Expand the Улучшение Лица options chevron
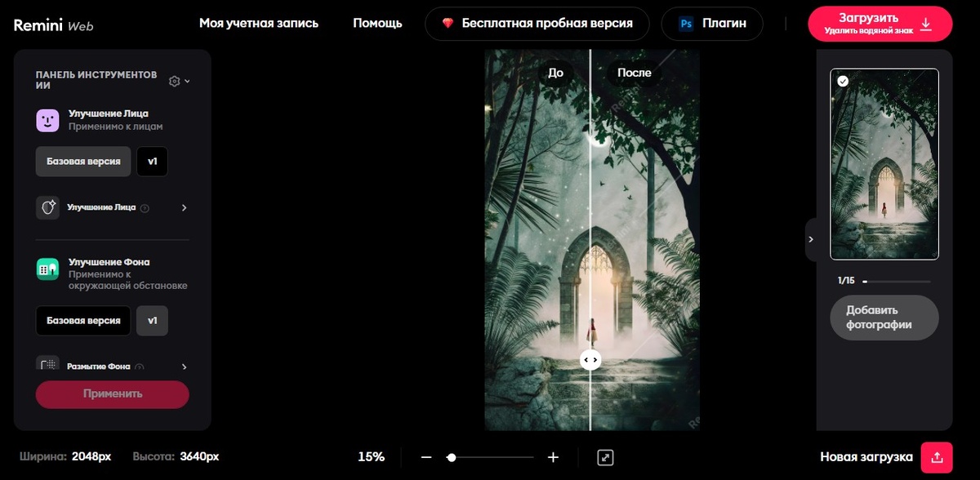Image resolution: width=980 pixels, height=480 pixels. (184, 208)
